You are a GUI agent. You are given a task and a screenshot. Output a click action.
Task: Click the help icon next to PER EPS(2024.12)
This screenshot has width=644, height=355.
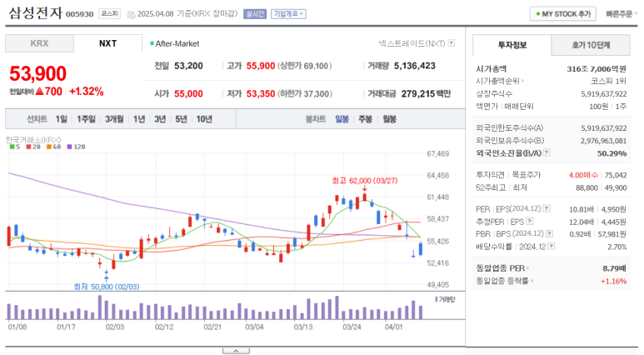547,208
